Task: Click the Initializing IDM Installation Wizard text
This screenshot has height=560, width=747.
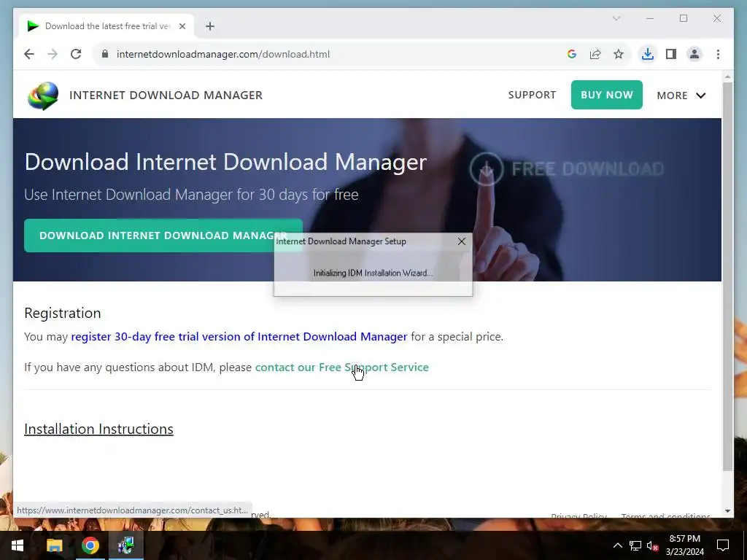Action: [373, 273]
